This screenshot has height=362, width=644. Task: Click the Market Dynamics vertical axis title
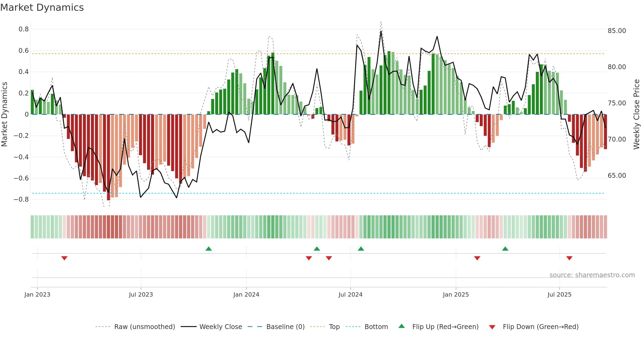pyautogui.click(x=4, y=114)
